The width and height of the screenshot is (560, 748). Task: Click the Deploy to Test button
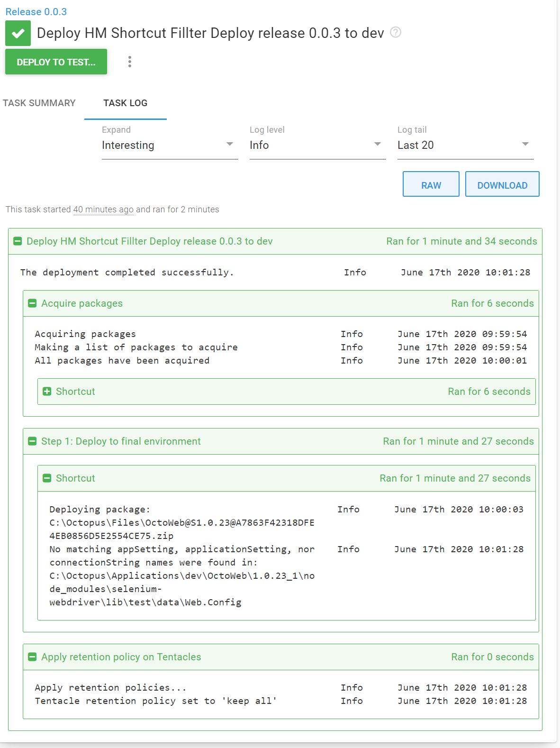pos(56,62)
